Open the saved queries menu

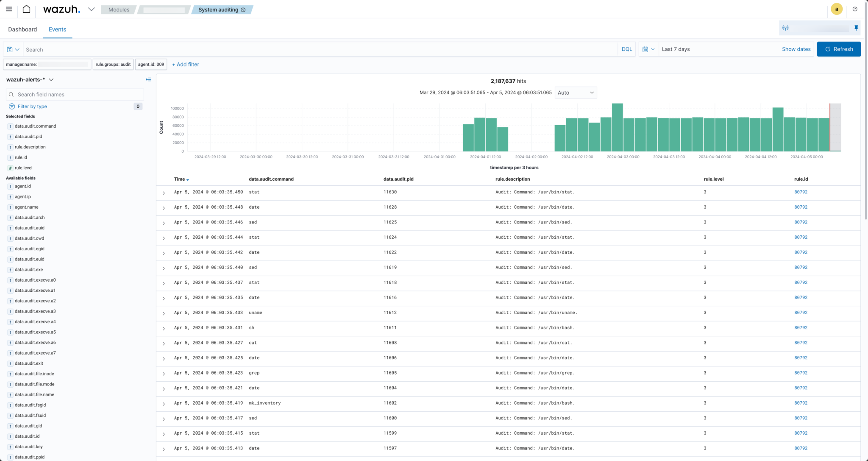pyautogui.click(x=12, y=49)
